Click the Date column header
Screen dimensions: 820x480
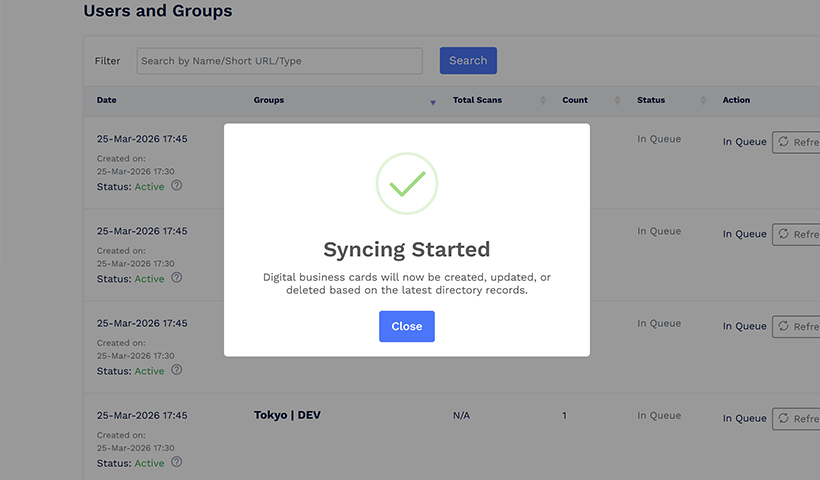point(106,100)
